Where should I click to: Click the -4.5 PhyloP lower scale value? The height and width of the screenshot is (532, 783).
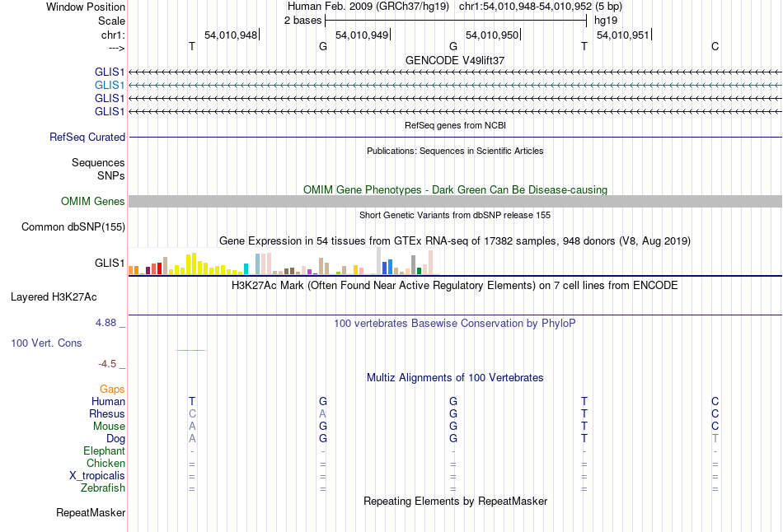[107, 364]
